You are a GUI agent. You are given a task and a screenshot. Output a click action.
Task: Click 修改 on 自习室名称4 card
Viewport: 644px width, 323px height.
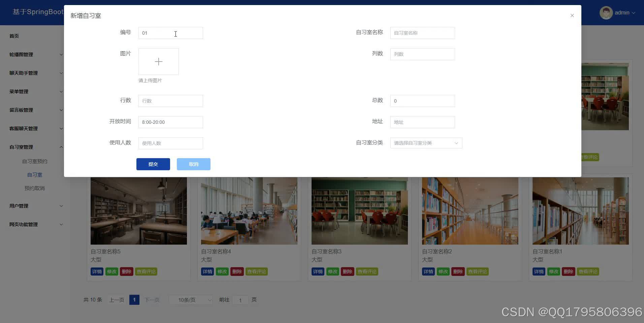click(x=222, y=272)
